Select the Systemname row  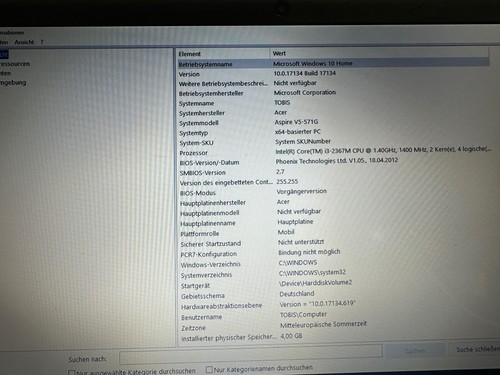click(333, 103)
